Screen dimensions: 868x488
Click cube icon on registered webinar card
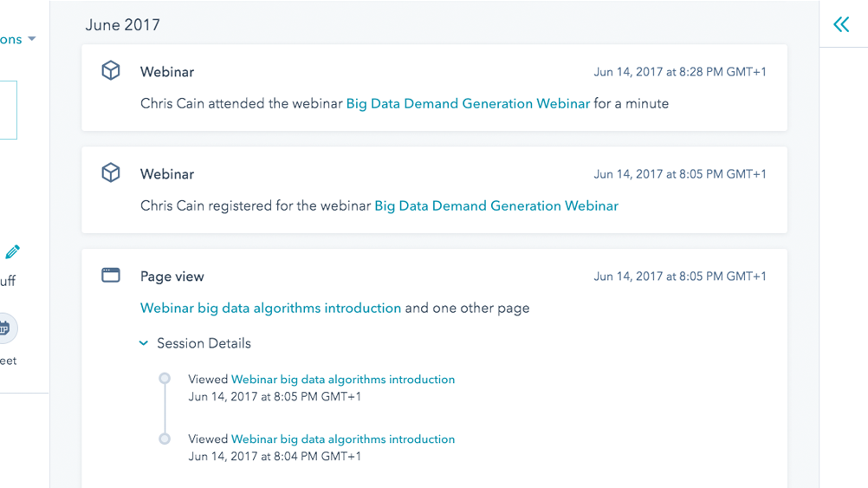pyautogui.click(x=111, y=173)
